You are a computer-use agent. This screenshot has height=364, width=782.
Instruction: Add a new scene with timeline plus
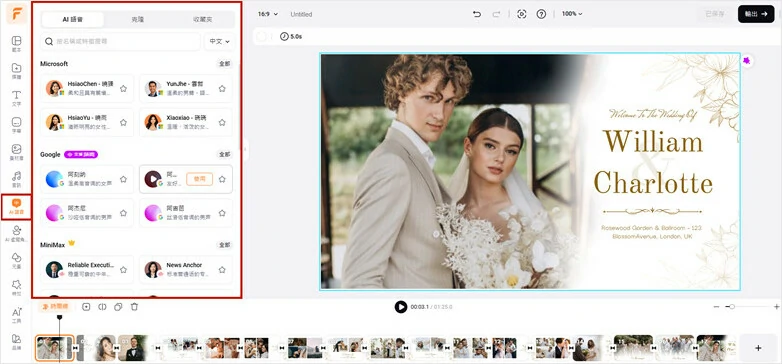pos(758,348)
